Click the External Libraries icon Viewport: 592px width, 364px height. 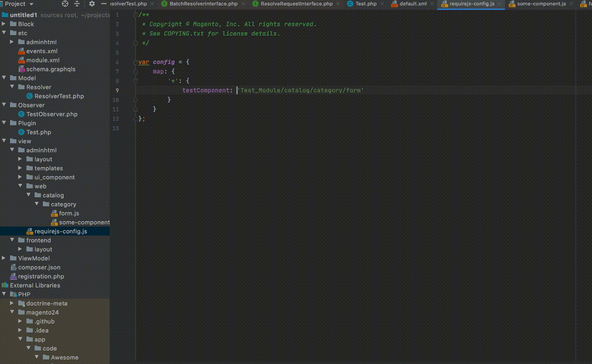click(x=5, y=285)
